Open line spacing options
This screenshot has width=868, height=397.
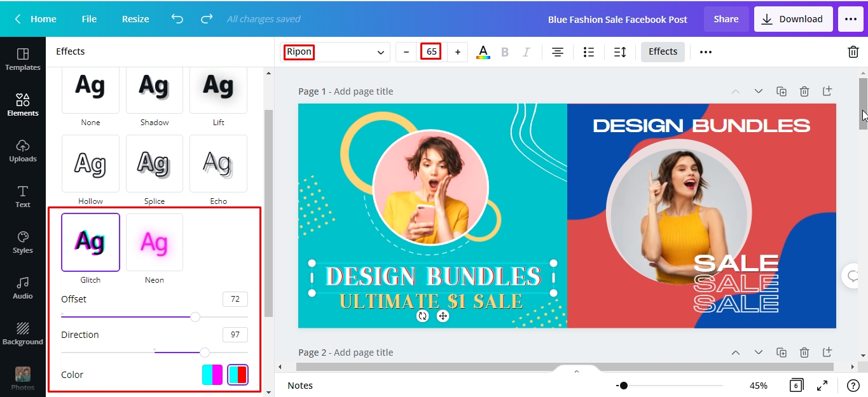pyautogui.click(x=620, y=52)
